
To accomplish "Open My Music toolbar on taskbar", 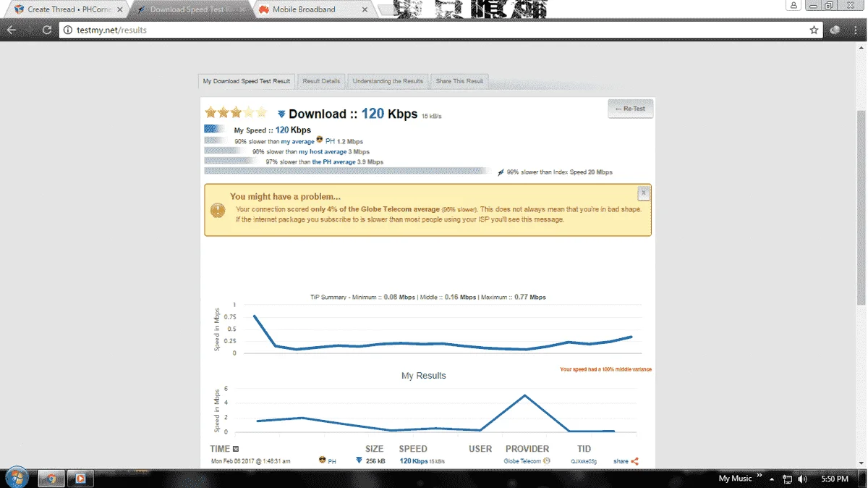I will (x=735, y=479).
